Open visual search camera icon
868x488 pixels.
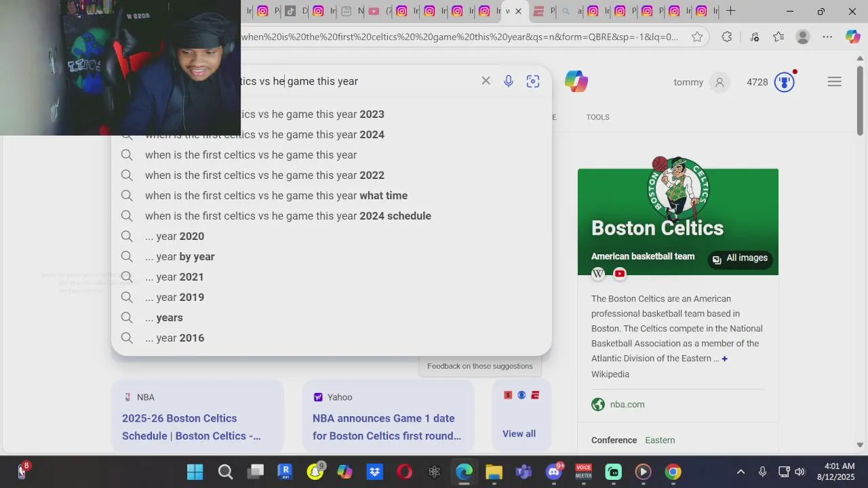tap(533, 81)
